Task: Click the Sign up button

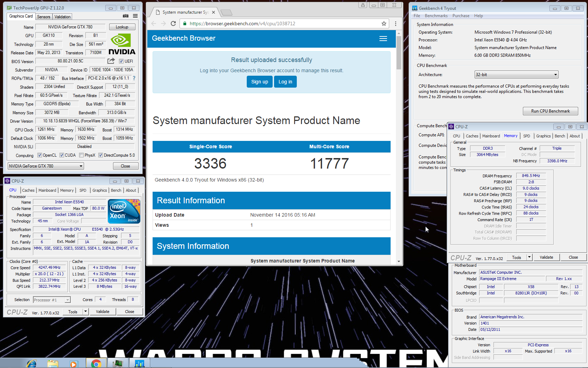Action: [260, 82]
